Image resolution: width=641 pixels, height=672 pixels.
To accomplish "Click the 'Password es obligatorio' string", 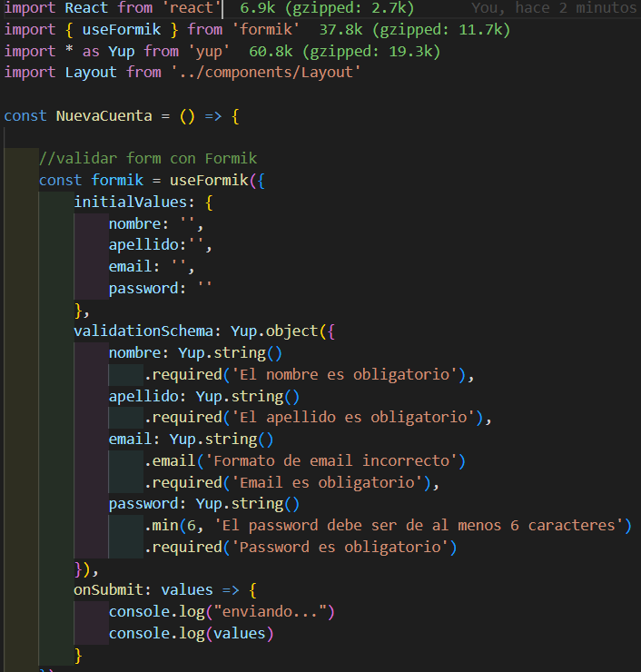I will [340, 547].
